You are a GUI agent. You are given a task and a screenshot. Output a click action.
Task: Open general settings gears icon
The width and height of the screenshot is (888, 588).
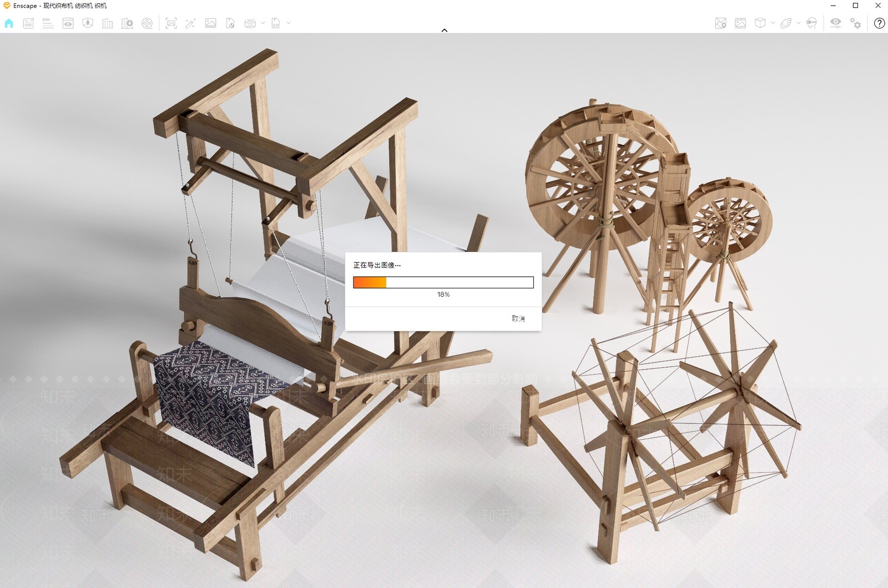(855, 23)
